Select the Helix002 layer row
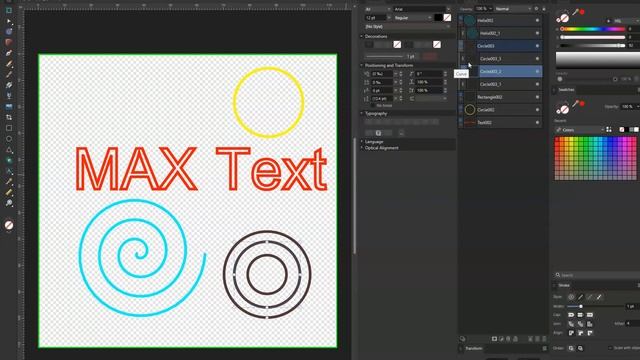 pos(501,20)
